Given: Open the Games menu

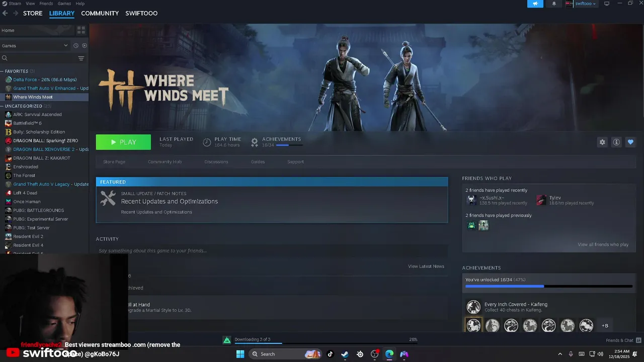Looking at the screenshot, I should point(64,4).
